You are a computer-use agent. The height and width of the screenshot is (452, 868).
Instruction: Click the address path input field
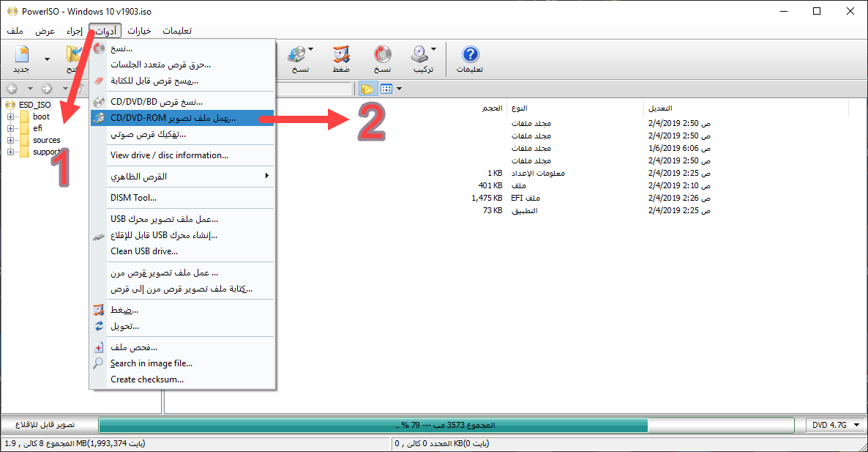313,89
